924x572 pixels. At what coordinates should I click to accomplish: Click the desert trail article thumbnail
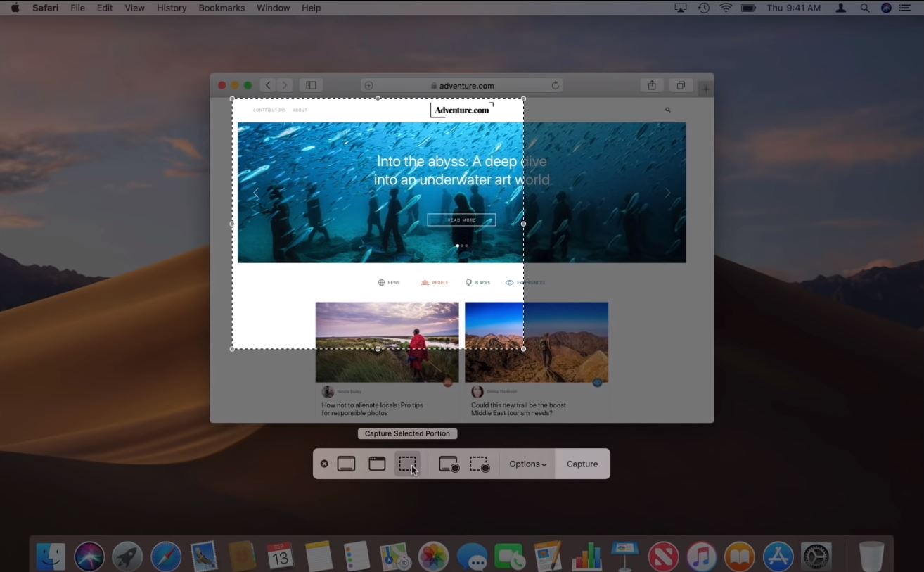(x=537, y=341)
